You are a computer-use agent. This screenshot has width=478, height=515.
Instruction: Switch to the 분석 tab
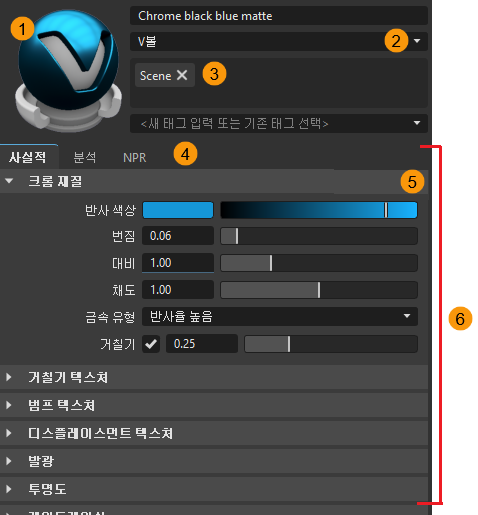pyautogui.click(x=85, y=157)
